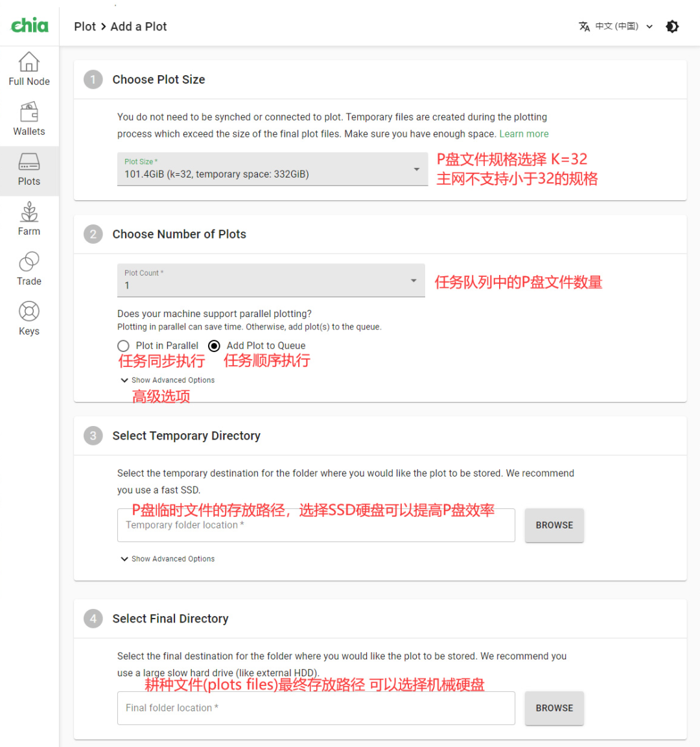Expand Advanced Options under plot count
The height and width of the screenshot is (747, 700).
pos(168,380)
